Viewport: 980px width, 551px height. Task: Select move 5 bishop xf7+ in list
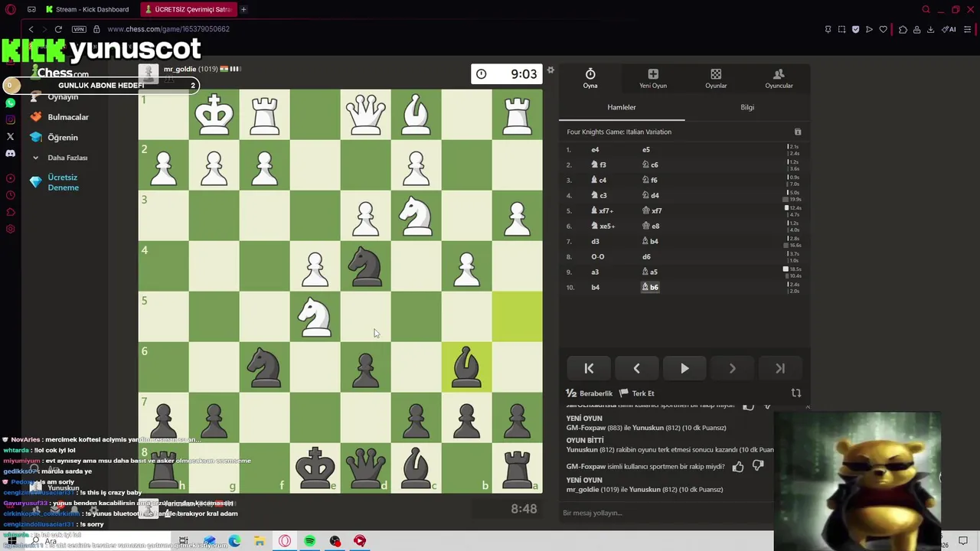[x=602, y=210]
